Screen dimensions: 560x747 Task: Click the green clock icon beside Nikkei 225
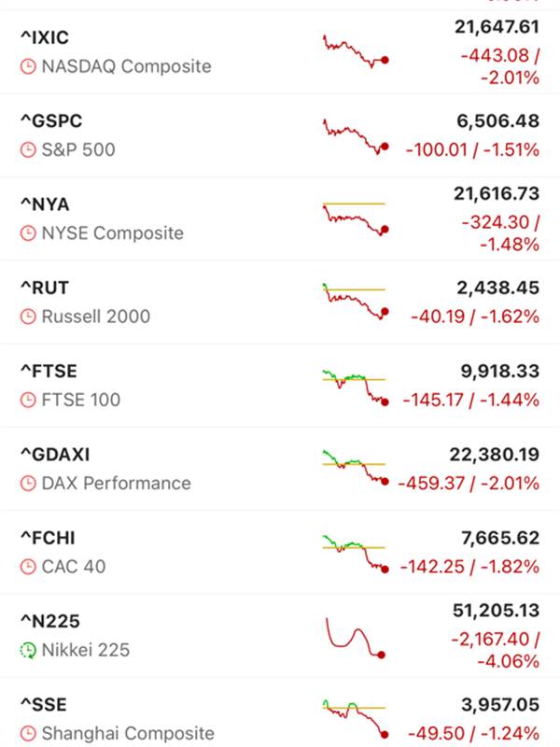click(28, 650)
